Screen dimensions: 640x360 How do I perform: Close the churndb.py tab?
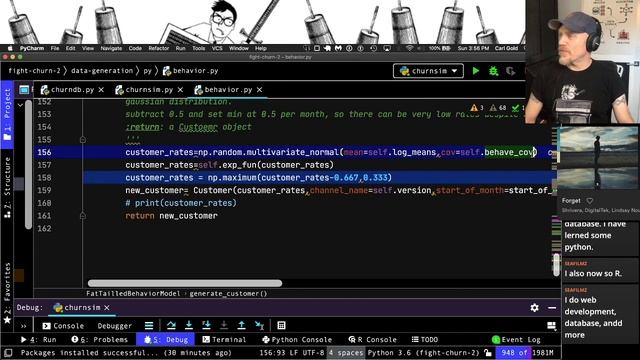click(x=101, y=89)
